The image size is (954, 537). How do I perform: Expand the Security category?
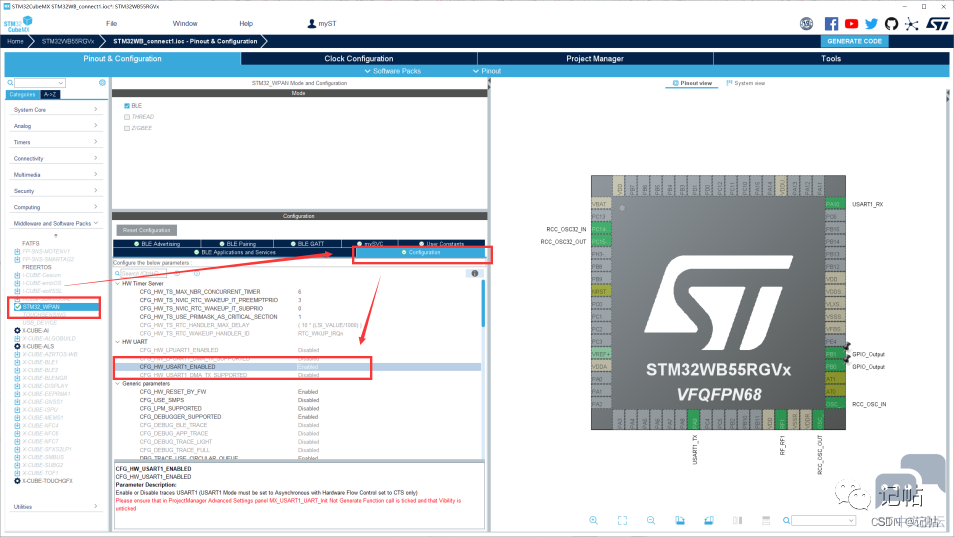[55, 191]
